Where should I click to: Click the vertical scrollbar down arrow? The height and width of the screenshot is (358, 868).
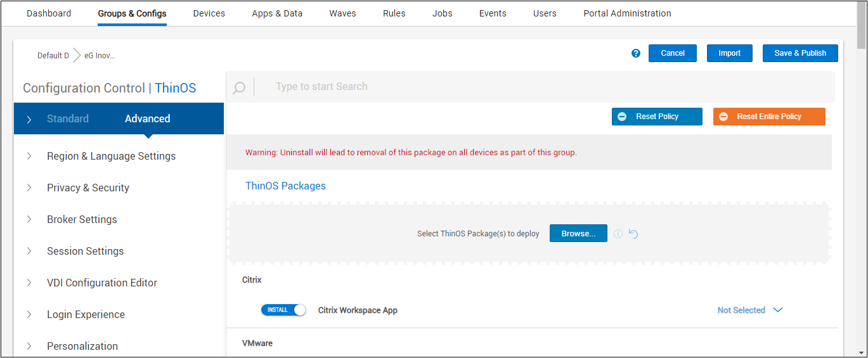tap(862, 353)
